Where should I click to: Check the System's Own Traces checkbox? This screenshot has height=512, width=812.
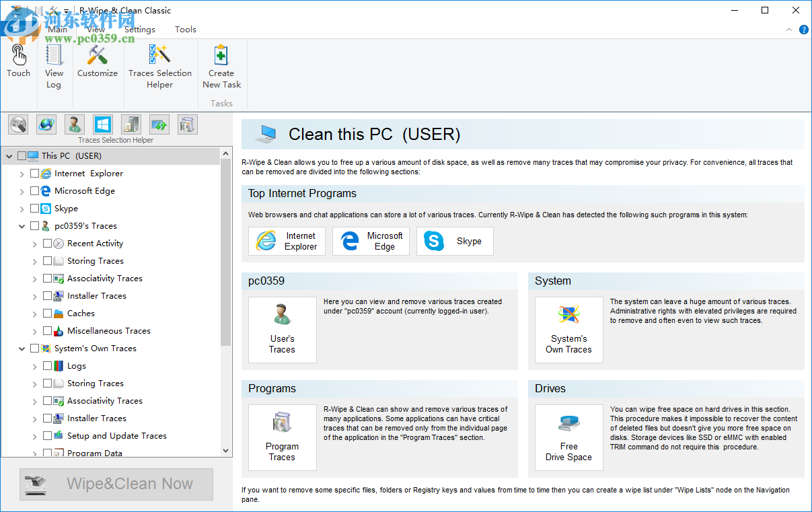[34, 348]
